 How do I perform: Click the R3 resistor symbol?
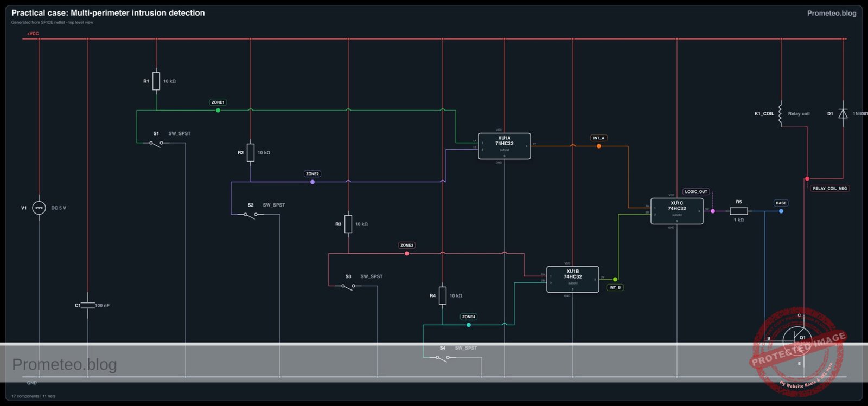click(x=348, y=224)
